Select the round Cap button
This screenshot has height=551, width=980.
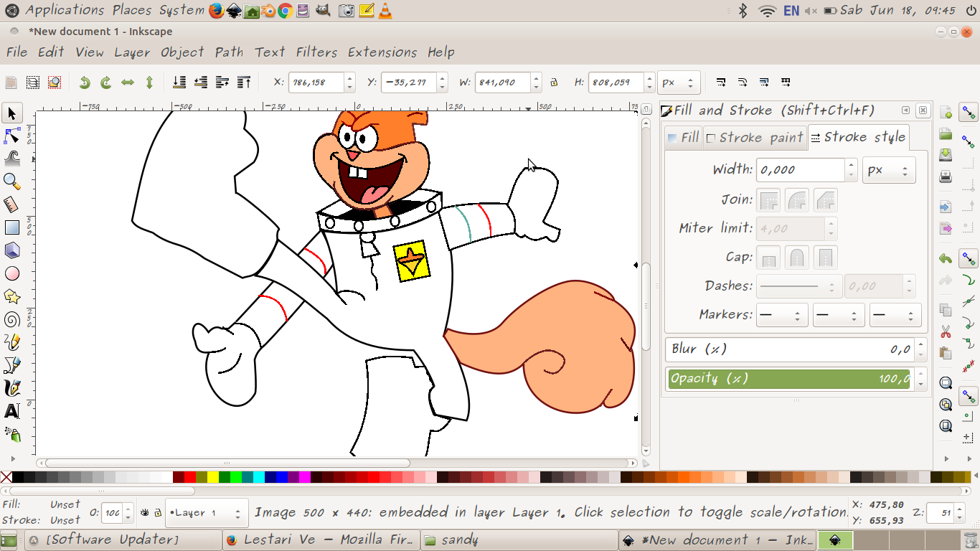[797, 258]
